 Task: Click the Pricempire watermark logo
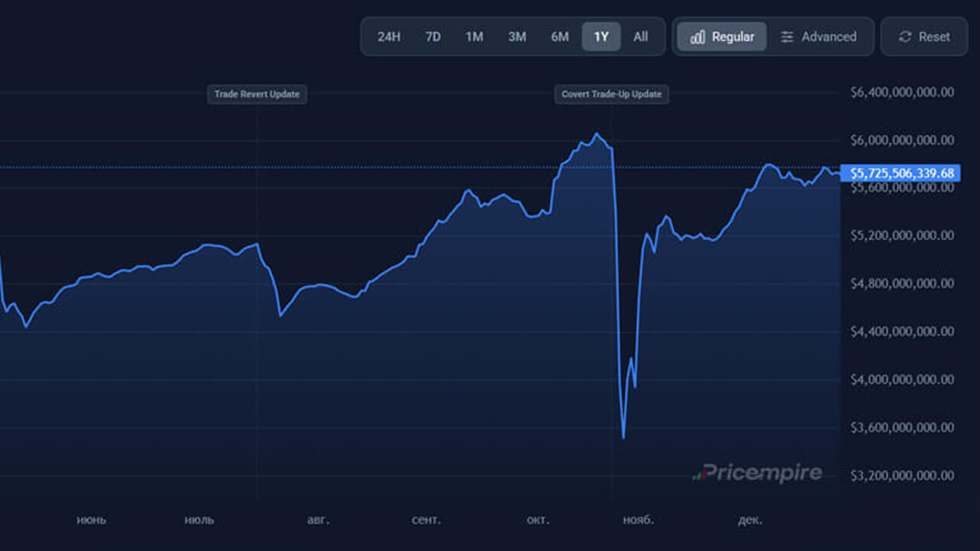tap(757, 473)
